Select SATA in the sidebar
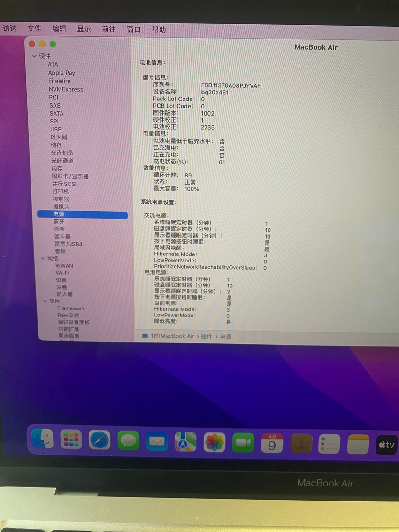Screen dimensions: 399x532 click(56, 114)
